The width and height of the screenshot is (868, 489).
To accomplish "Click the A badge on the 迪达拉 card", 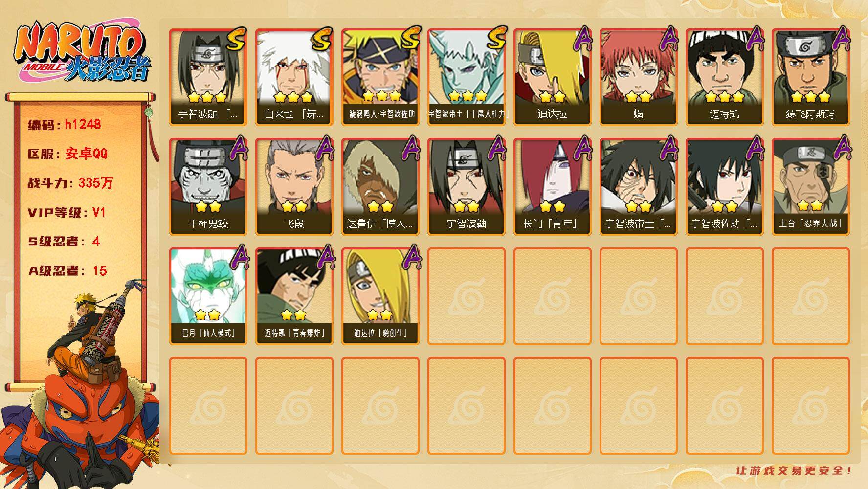I will pos(582,39).
